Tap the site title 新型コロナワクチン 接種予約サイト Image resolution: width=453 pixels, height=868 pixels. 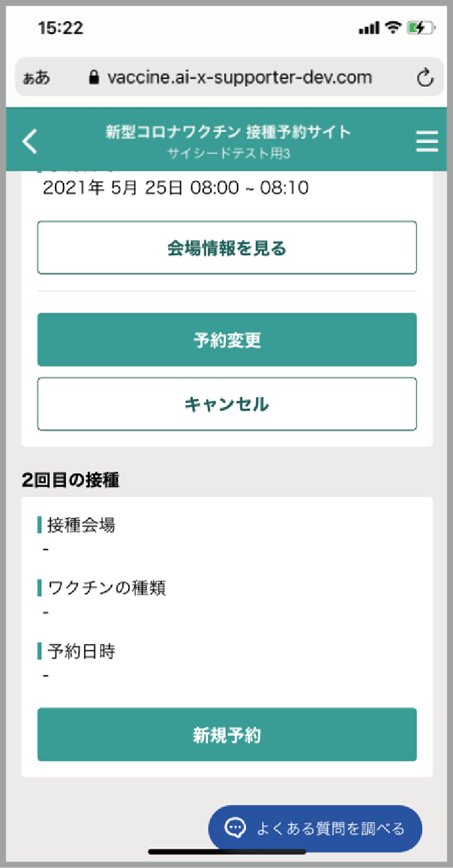coord(228,133)
